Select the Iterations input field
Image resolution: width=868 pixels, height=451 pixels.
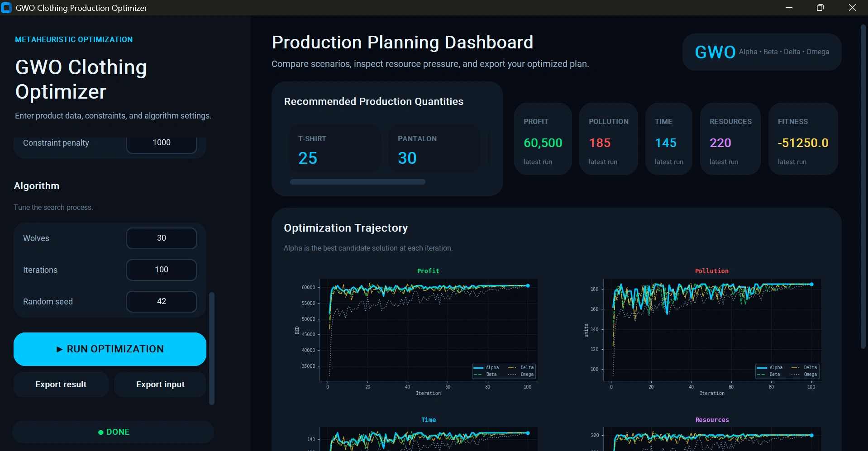point(162,270)
